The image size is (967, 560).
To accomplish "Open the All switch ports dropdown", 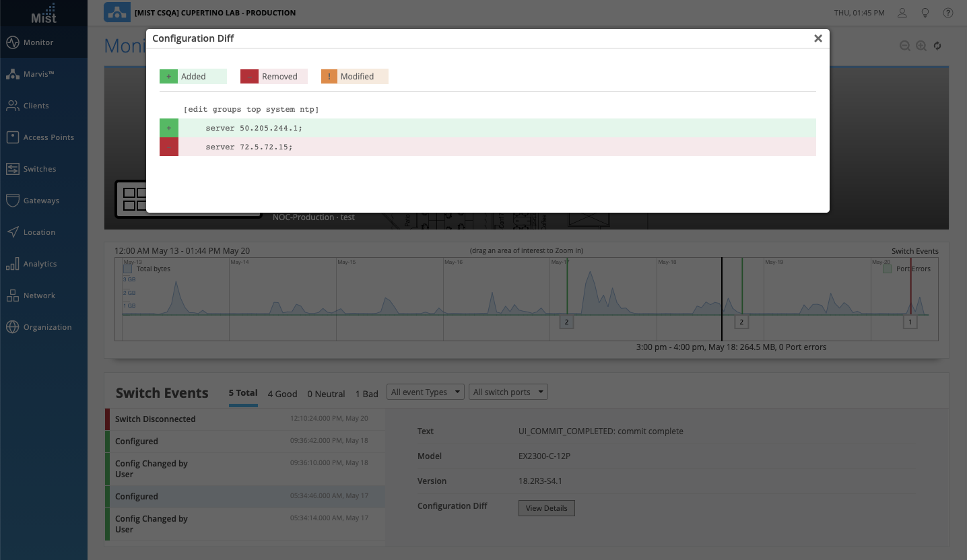I will coord(508,392).
